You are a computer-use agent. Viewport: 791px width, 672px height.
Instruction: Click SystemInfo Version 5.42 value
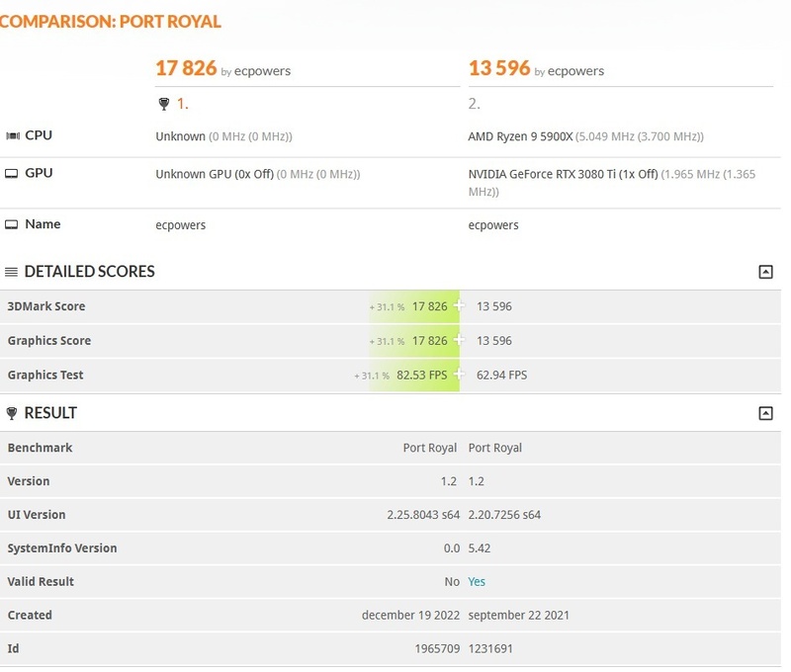tap(480, 548)
